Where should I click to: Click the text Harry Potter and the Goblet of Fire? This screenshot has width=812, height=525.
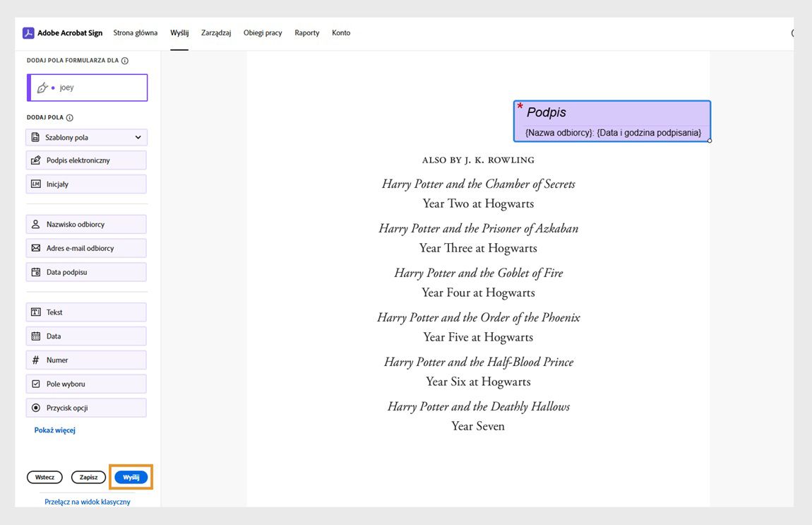(x=479, y=273)
